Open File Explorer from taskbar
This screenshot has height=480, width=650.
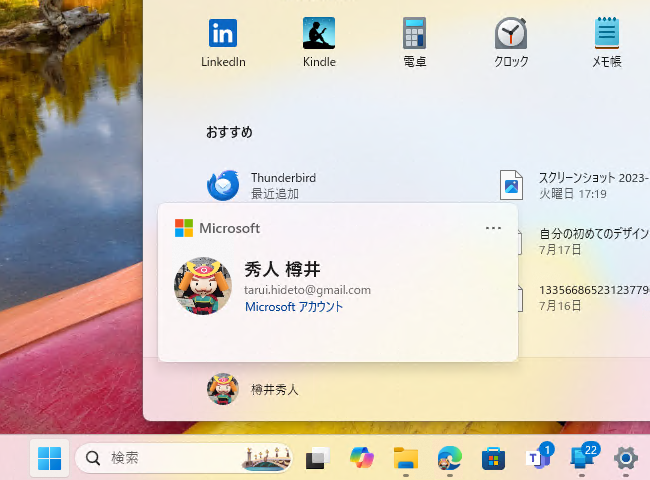406,458
